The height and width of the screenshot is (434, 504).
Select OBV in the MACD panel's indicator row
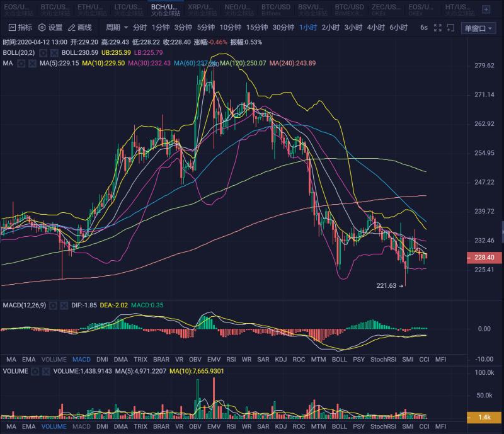click(195, 360)
